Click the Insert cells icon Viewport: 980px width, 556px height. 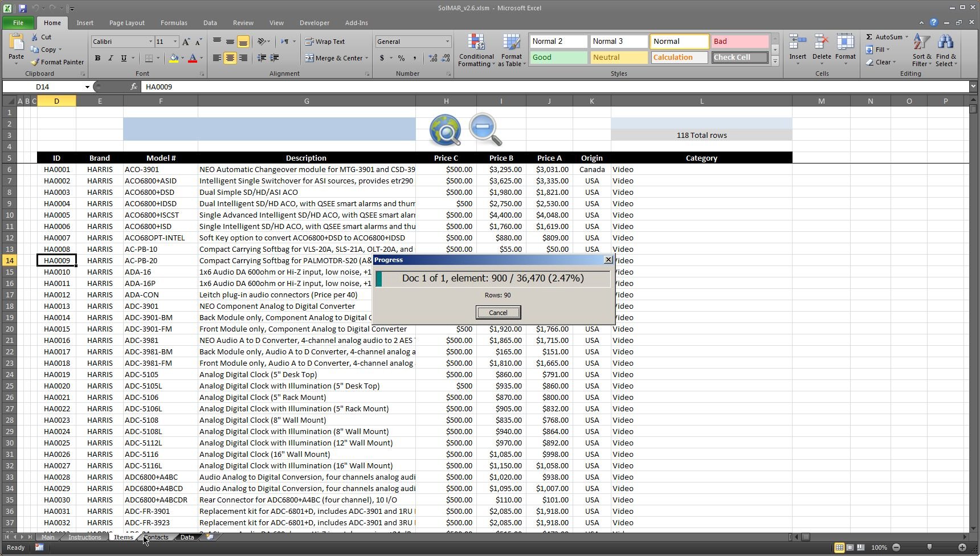coord(798,43)
